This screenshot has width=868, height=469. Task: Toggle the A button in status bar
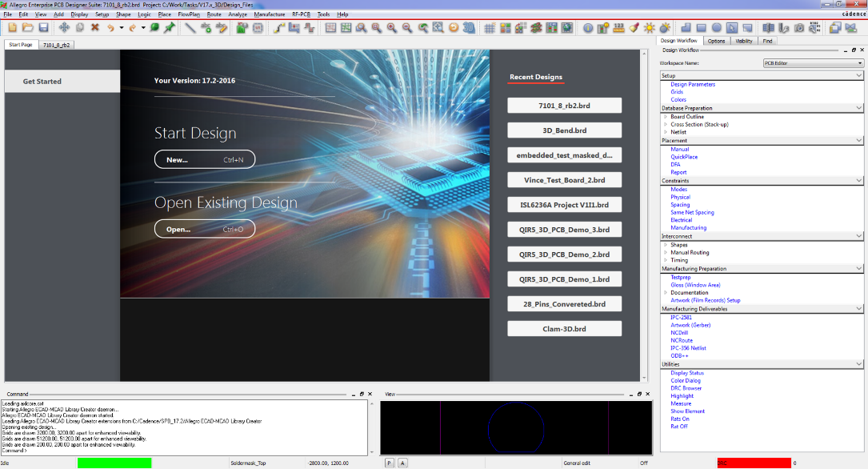[402, 463]
